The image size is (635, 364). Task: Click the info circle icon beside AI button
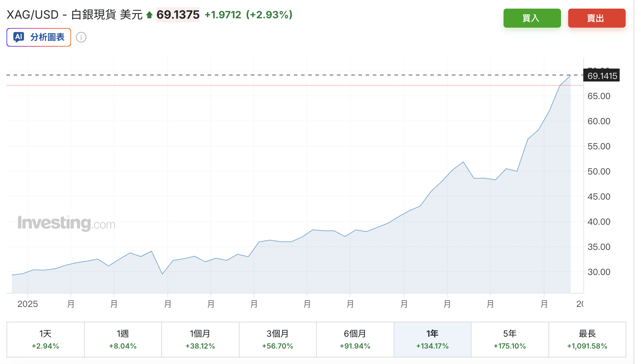coord(81,37)
